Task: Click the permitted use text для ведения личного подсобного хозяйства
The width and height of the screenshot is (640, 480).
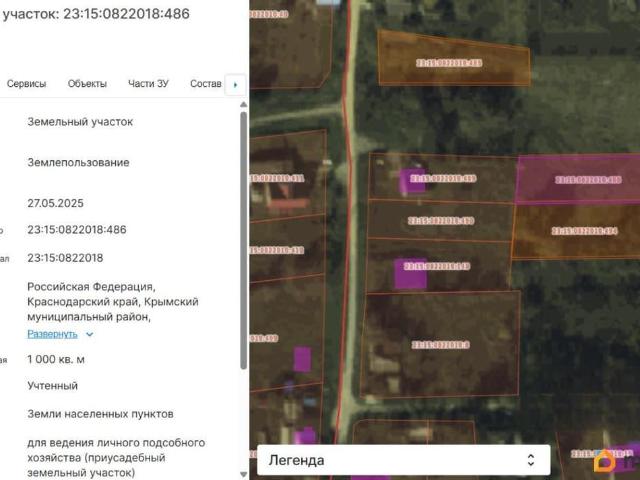Action: tap(116, 458)
